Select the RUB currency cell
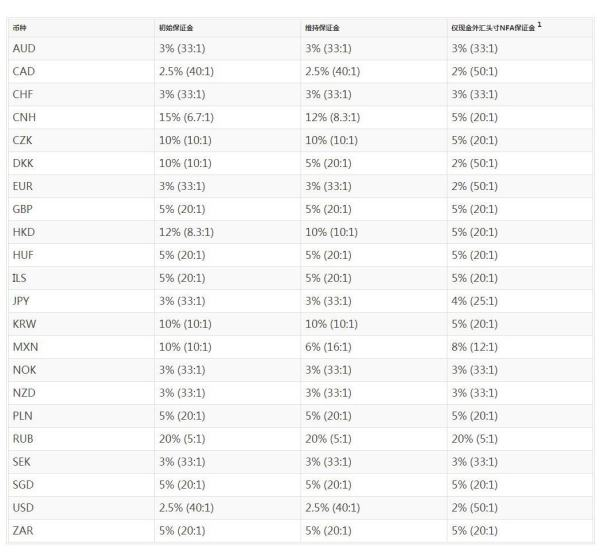 coord(24,436)
